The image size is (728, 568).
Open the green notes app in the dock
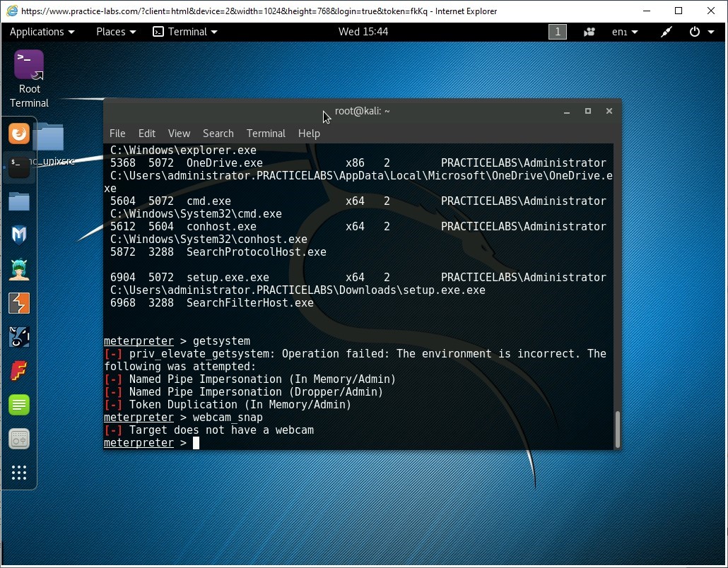(19, 405)
